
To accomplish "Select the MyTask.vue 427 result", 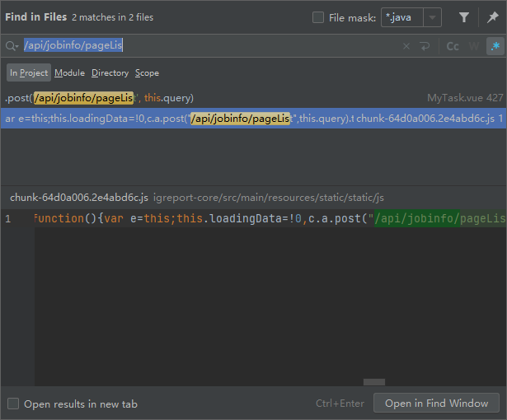I will (x=247, y=97).
